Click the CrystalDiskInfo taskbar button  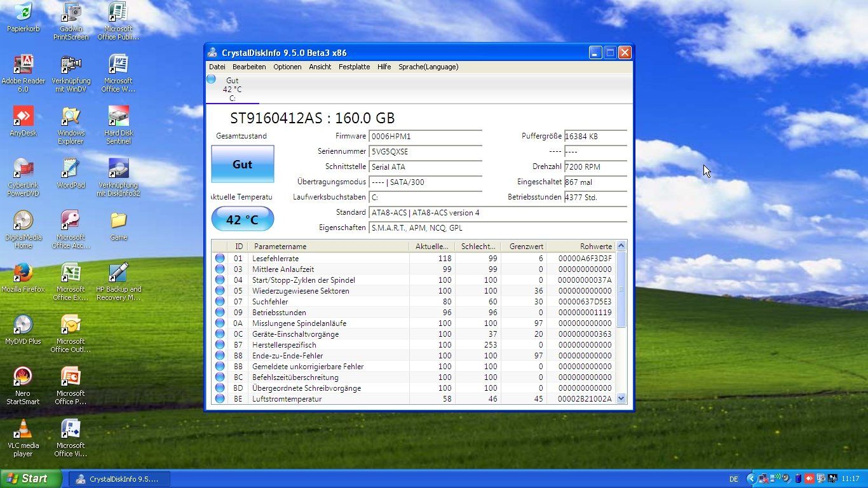(118, 479)
